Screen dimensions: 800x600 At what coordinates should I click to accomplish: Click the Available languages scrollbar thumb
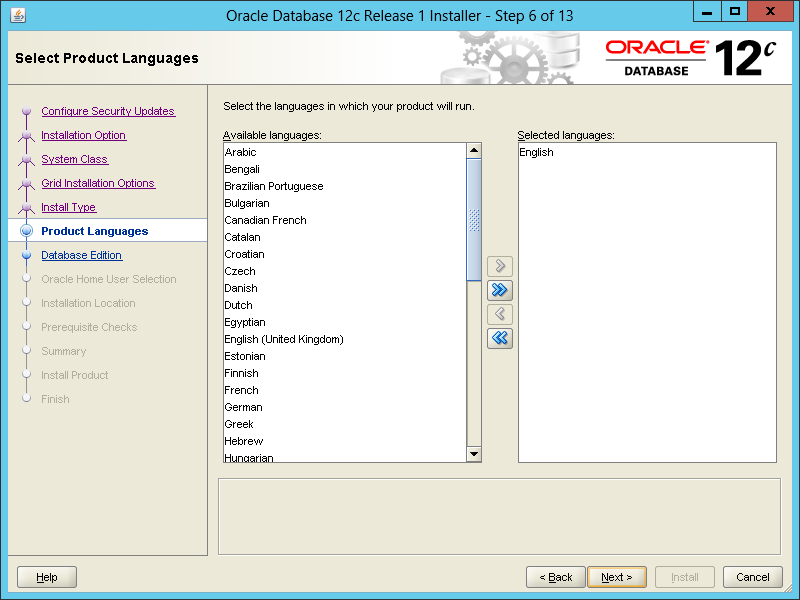[474, 220]
